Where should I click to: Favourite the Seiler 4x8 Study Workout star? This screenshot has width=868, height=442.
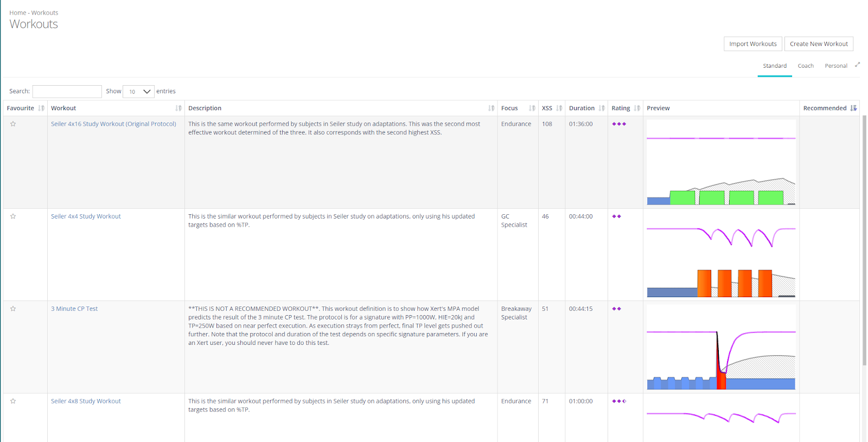tap(13, 401)
